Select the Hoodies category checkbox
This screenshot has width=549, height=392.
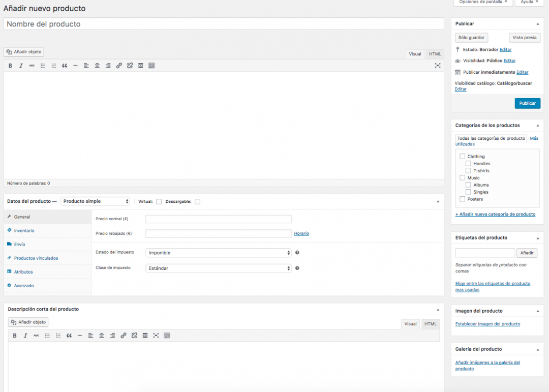pos(468,164)
